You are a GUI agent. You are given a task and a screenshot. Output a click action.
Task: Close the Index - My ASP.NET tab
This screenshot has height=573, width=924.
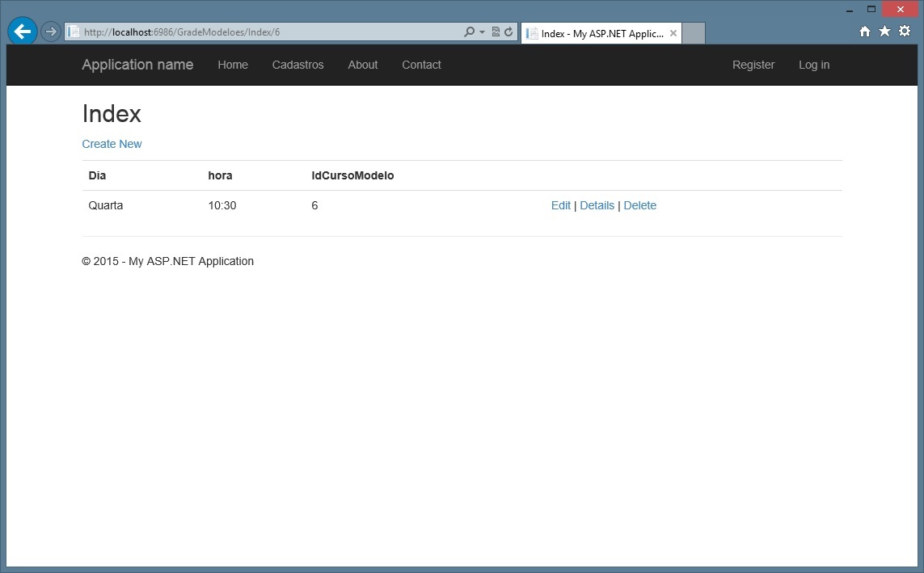coord(673,33)
